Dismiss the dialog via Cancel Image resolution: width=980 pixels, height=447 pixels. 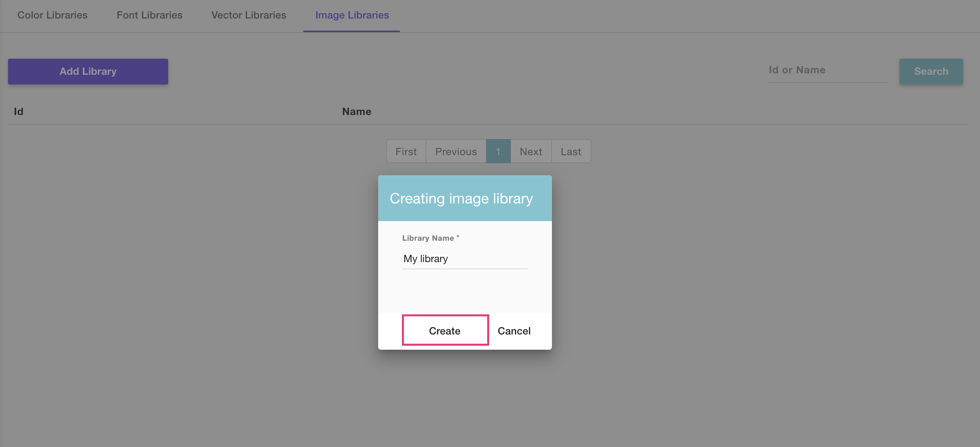coord(514,330)
